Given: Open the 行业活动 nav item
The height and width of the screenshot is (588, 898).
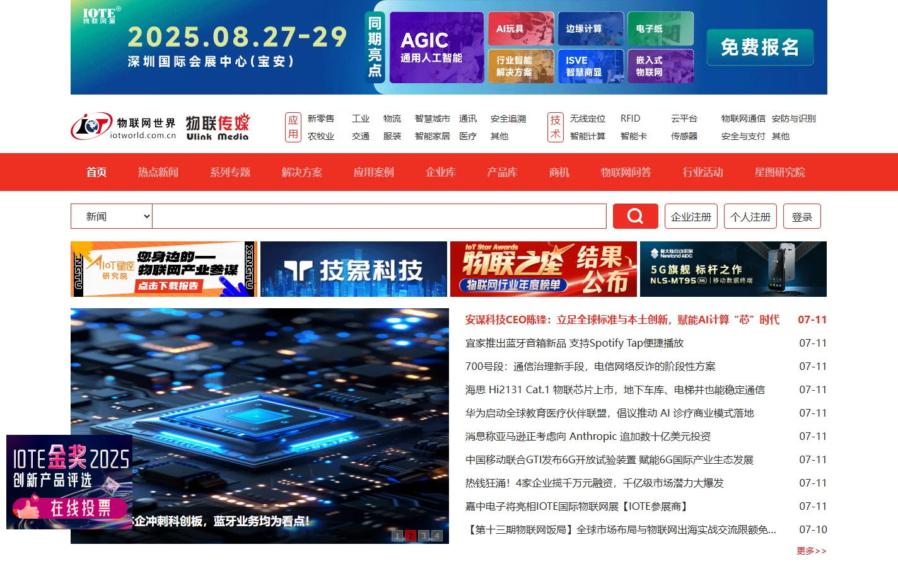Looking at the screenshot, I should 703,172.
